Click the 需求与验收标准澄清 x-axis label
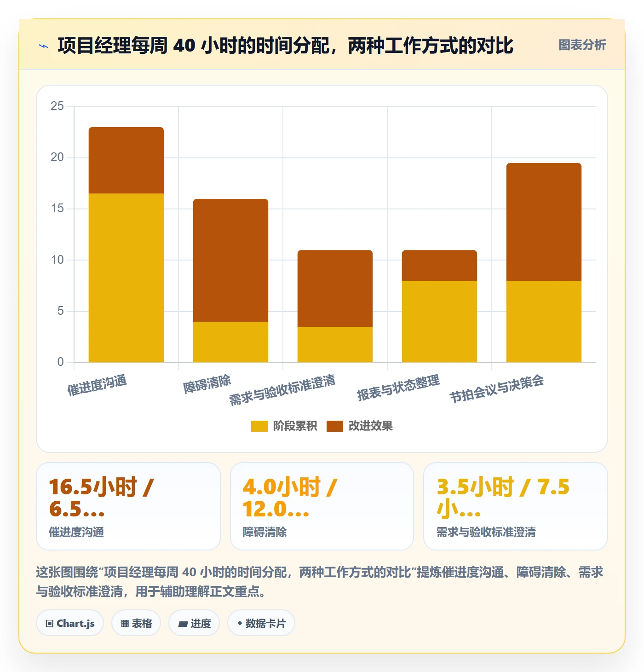 (x=282, y=390)
